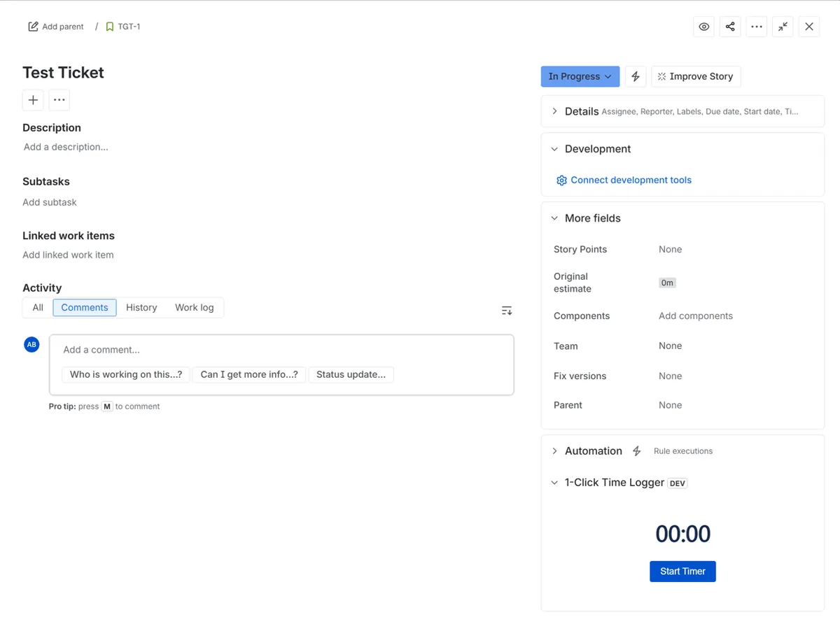Open top-right more actions ellipsis
Viewport: 840px width, 617px height.
point(757,27)
